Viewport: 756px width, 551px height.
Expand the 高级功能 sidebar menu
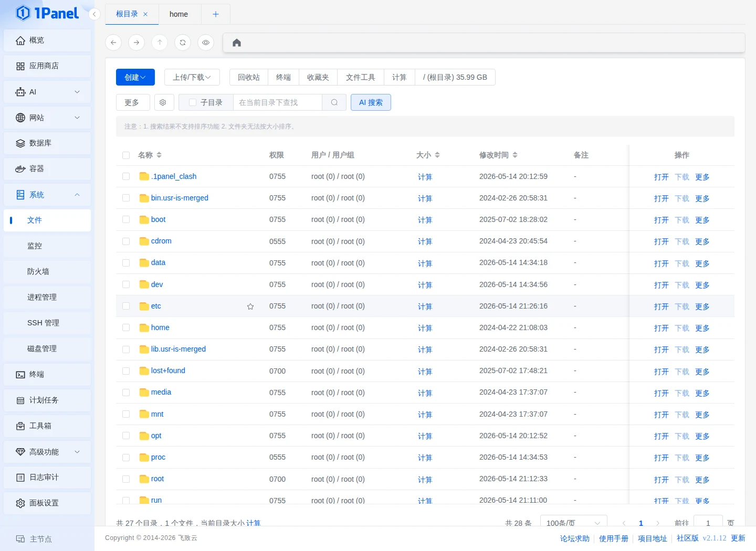47,452
